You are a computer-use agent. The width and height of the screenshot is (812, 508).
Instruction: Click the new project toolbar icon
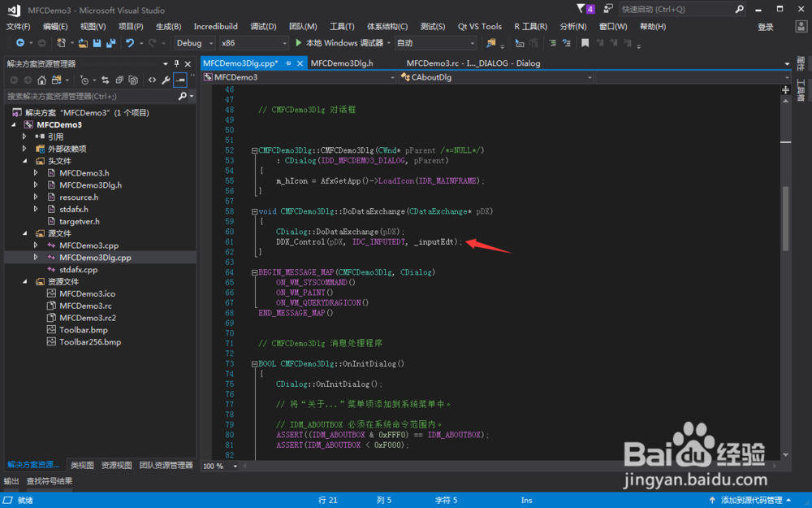click(x=61, y=43)
